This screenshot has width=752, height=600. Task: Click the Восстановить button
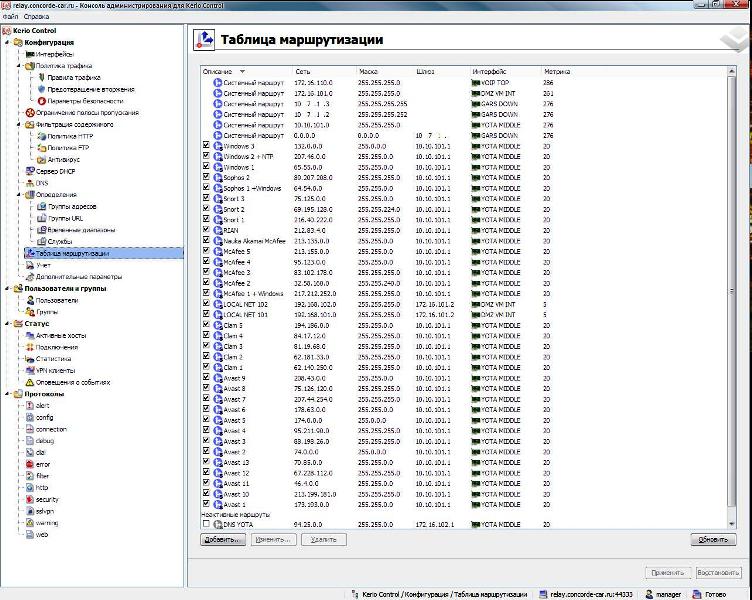[717, 573]
